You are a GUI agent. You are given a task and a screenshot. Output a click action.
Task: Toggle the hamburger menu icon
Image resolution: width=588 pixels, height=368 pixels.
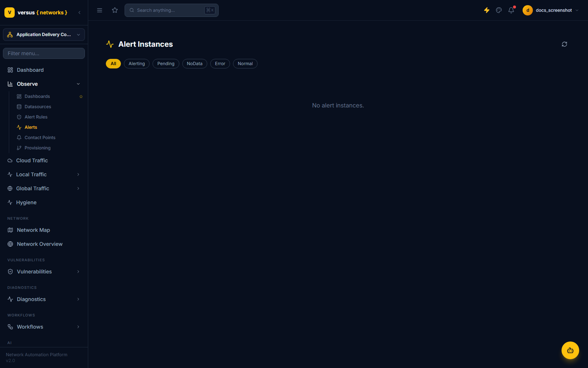coord(100,10)
